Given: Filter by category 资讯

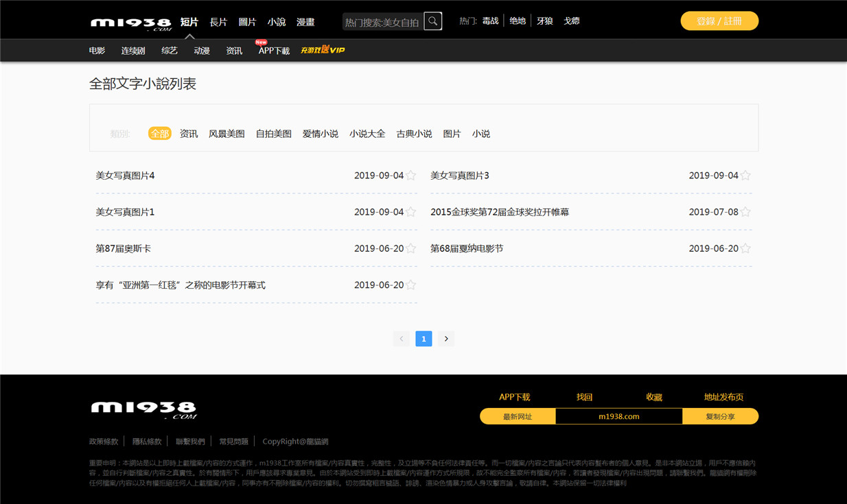Looking at the screenshot, I should click(x=189, y=134).
